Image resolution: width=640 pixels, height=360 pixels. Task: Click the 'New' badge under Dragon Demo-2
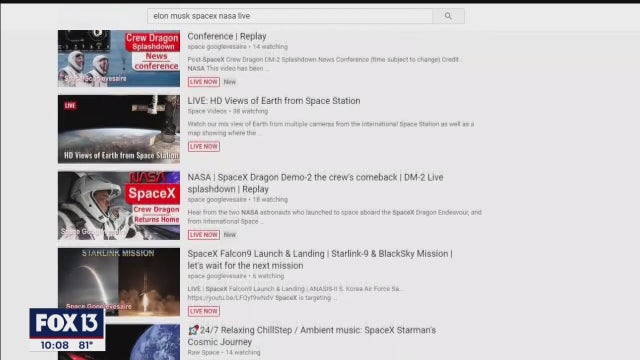click(230, 235)
